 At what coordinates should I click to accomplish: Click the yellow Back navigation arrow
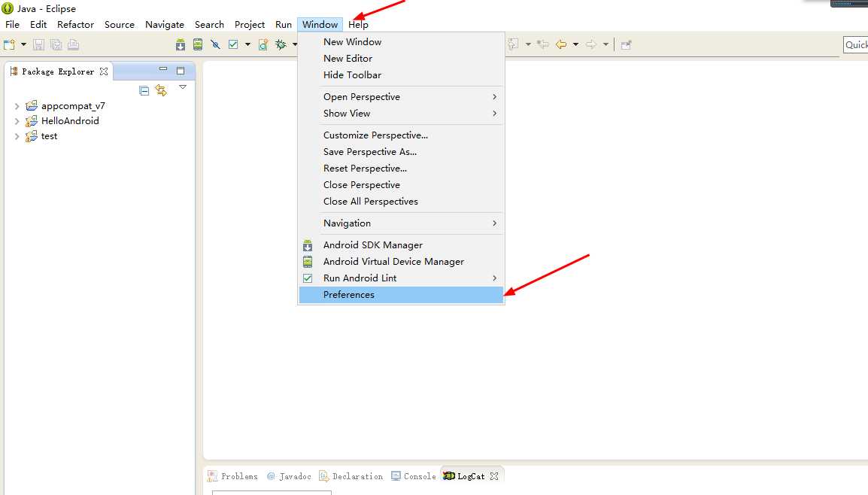[561, 44]
